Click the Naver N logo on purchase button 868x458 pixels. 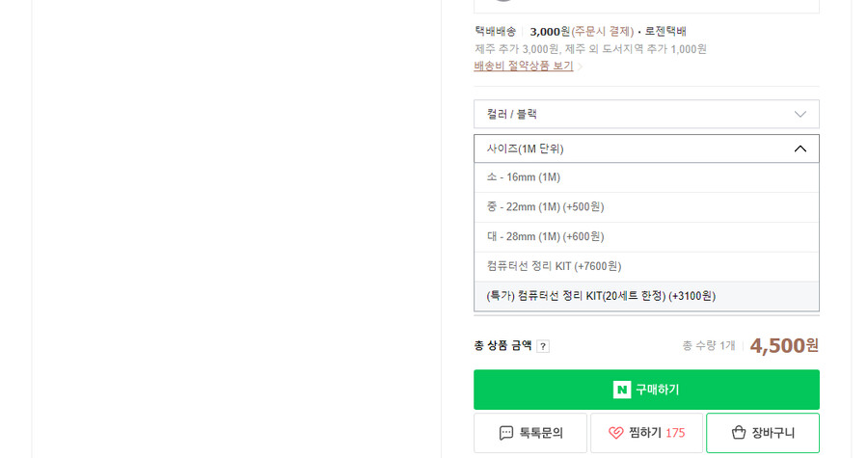click(622, 390)
